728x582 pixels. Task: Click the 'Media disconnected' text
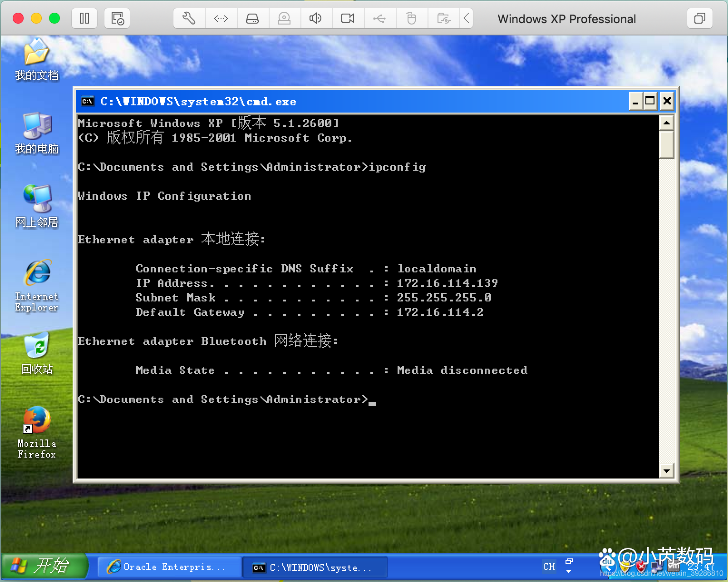point(462,370)
